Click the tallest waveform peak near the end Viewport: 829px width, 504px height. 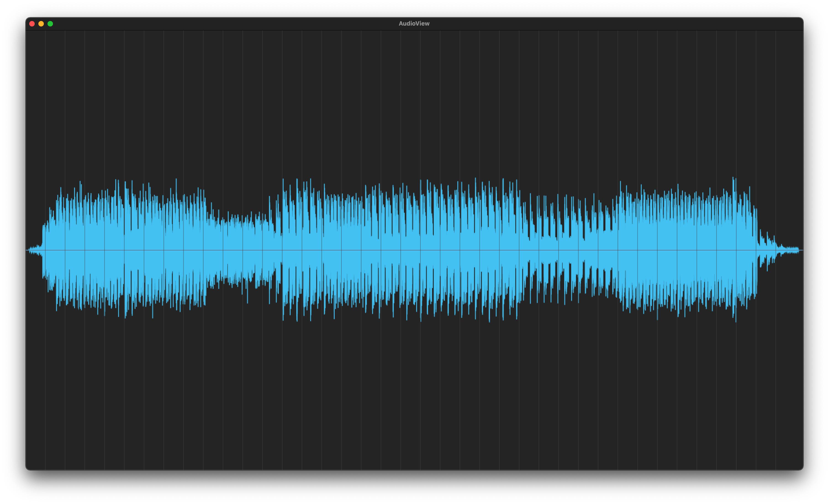[733, 179]
